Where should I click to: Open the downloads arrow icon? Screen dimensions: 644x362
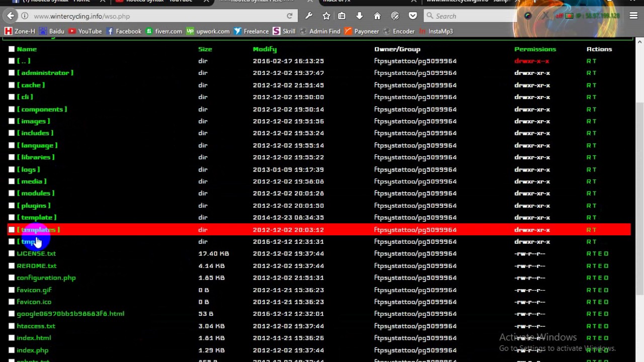point(359,16)
